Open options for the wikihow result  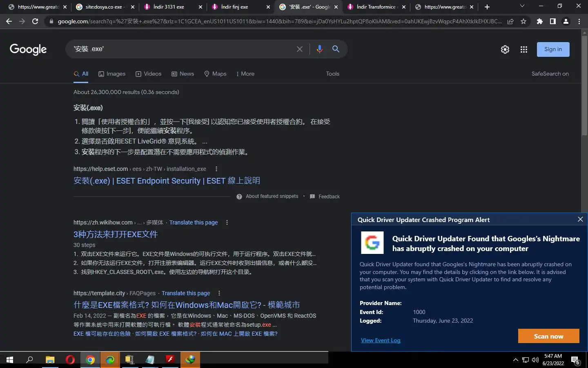(227, 222)
